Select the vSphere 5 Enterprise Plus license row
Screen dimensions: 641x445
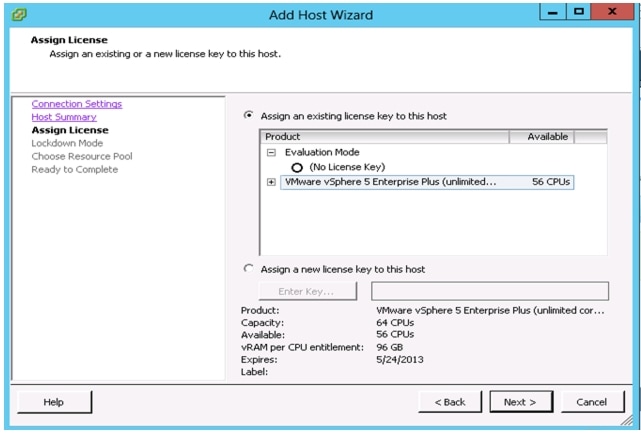427,182
